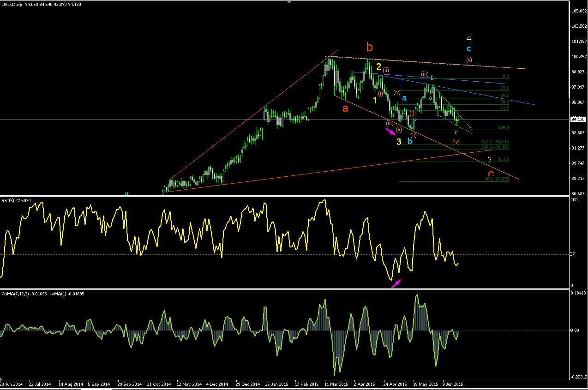This screenshot has height=390, width=588.
Task: Select the yellow wave number 5
Action: point(489,160)
